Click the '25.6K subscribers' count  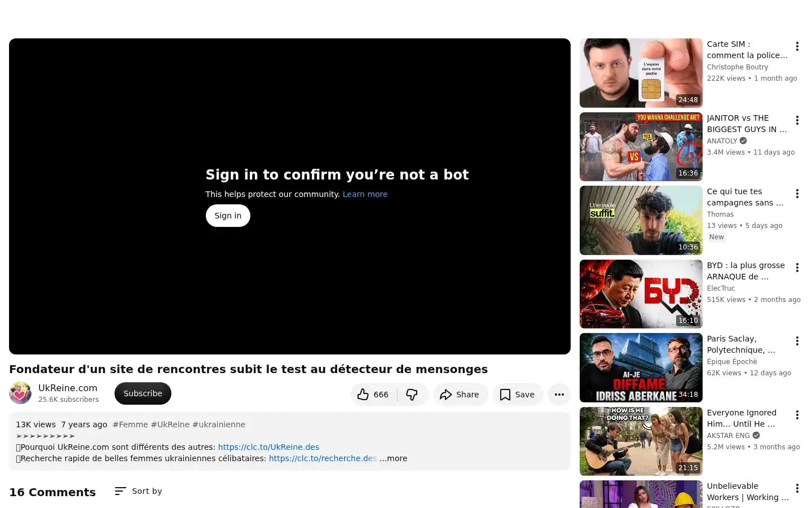[x=68, y=400]
